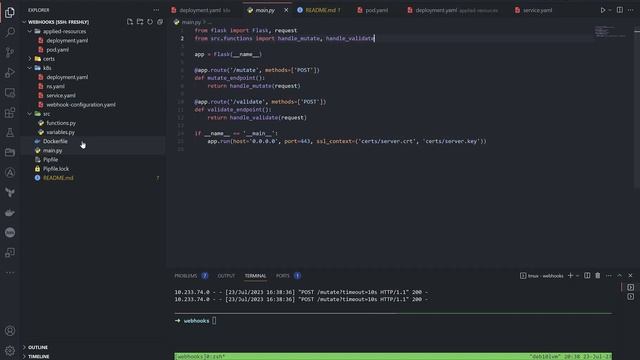Open the Docker whale view
Screen dimensions: 640x360
pos(10,213)
